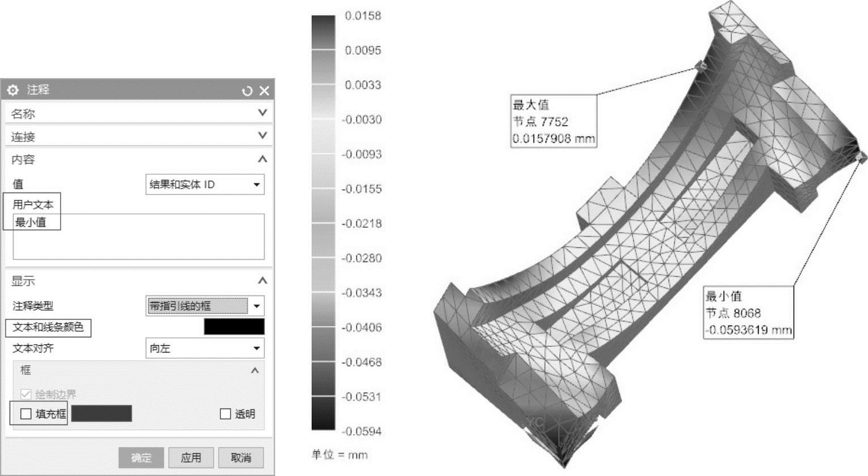Reset the 注释 dialog with the circular arrow

247,91
